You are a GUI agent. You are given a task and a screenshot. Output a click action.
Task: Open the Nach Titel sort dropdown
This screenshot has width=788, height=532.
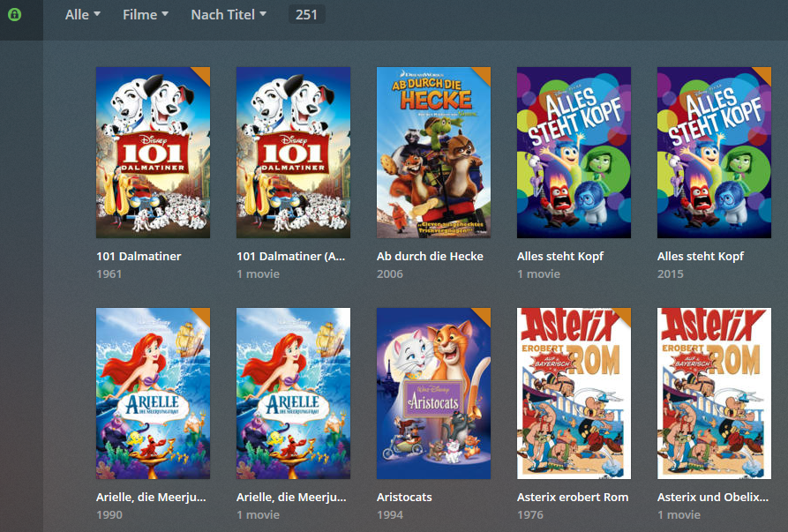pos(229,15)
